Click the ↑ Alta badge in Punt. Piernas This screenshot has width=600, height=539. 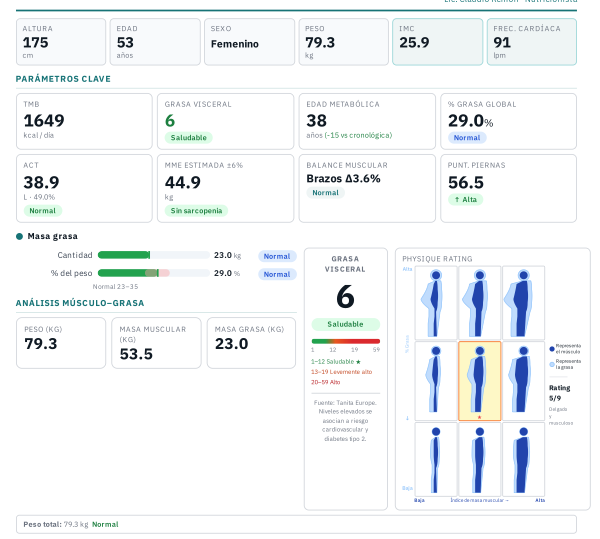click(x=465, y=200)
